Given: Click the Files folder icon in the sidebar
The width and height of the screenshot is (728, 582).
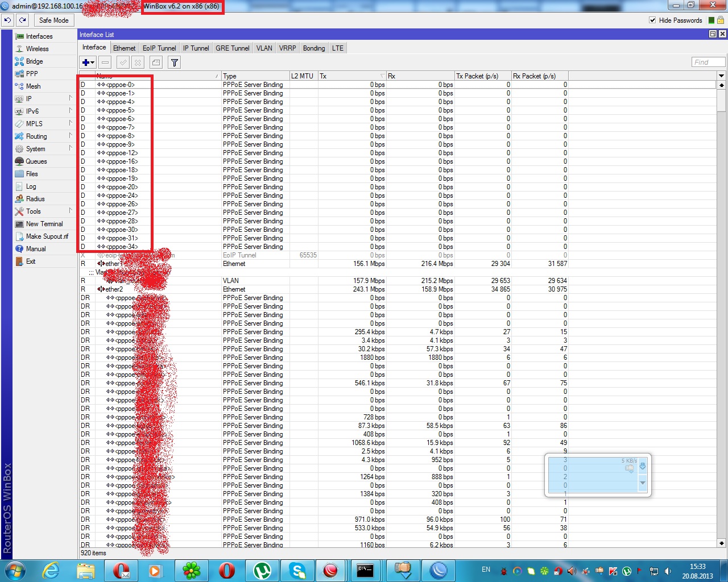Looking at the screenshot, I should tap(19, 174).
